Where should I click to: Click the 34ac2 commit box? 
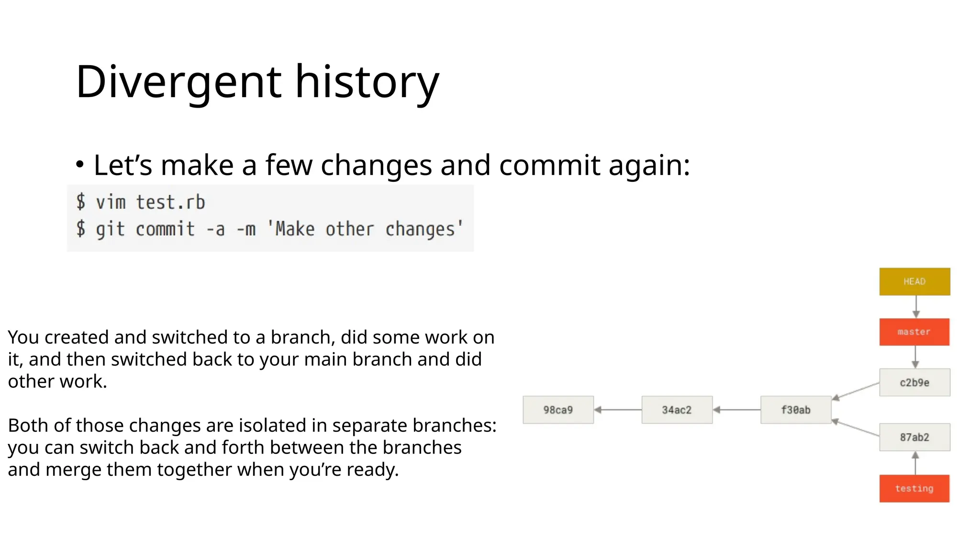coord(677,410)
